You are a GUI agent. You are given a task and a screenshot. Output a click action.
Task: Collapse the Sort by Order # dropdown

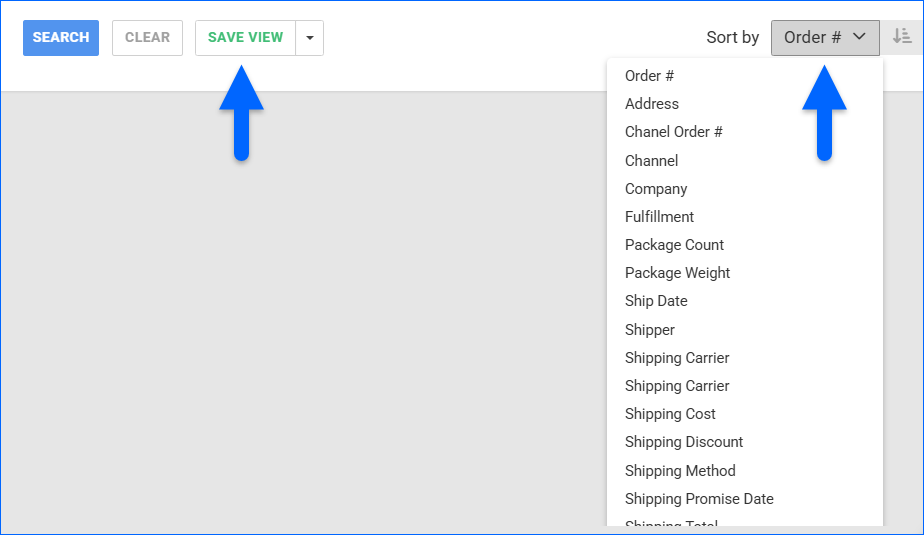click(824, 38)
